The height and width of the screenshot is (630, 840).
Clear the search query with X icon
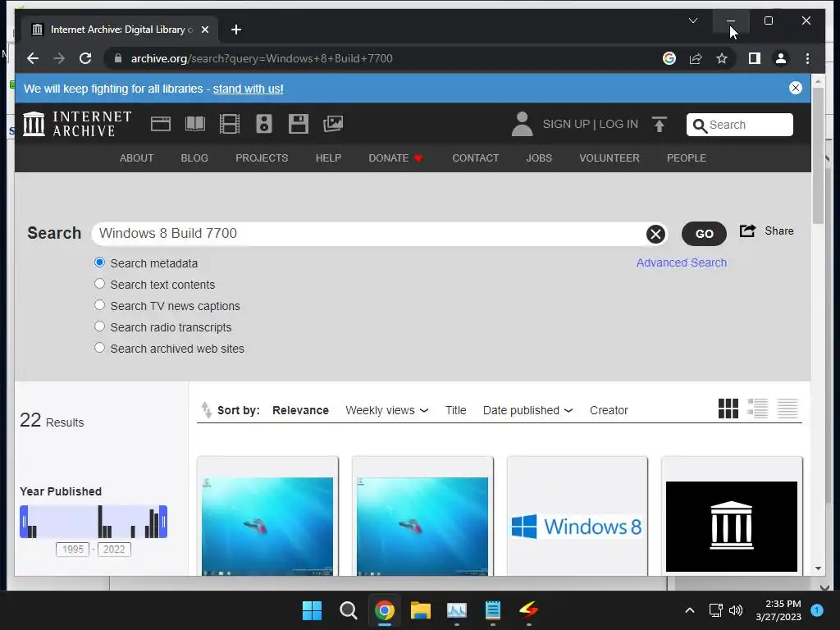click(x=655, y=234)
